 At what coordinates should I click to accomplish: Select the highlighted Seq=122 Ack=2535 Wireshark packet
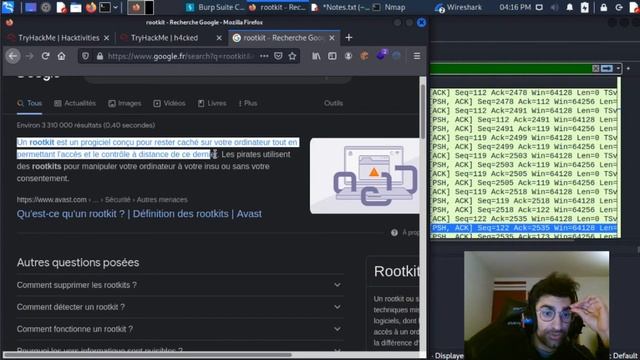click(x=524, y=228)
